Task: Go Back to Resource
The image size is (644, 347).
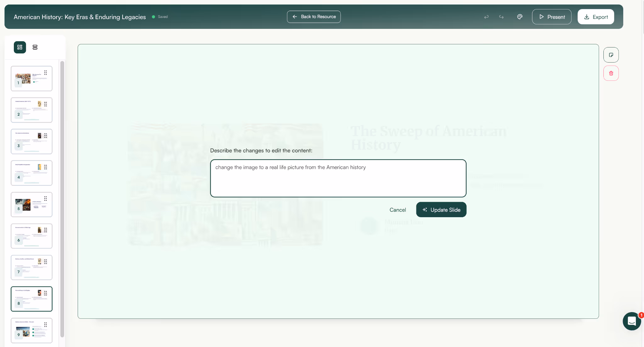Action: [314, 17]
